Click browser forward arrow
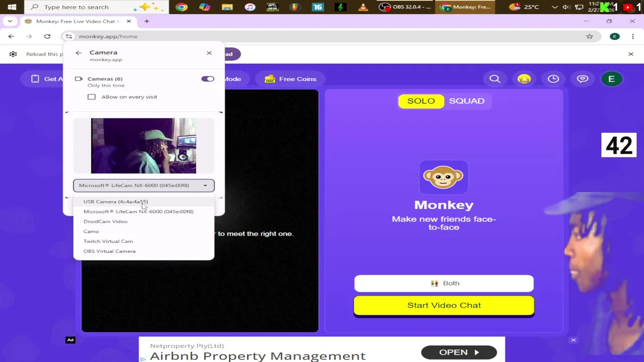Viewport: 644px width, 362px height. click(x=29, y=36)
